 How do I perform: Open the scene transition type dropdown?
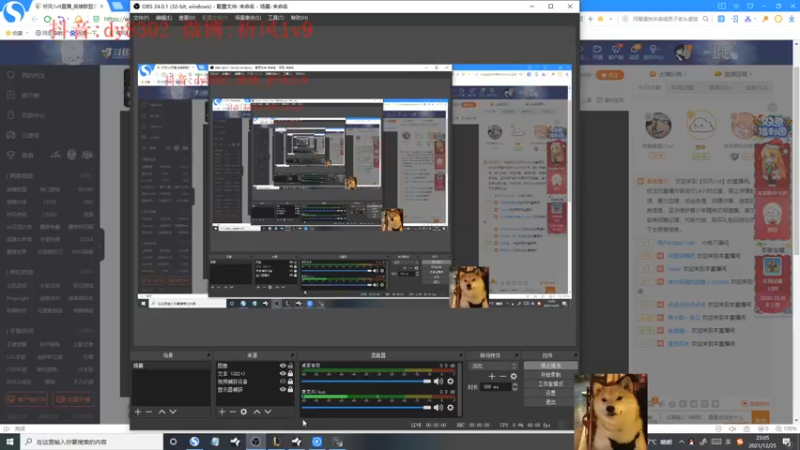pos(493,366)
